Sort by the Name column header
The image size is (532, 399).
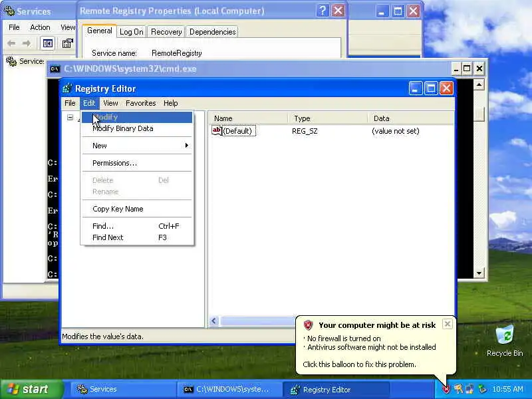point(248,118)
